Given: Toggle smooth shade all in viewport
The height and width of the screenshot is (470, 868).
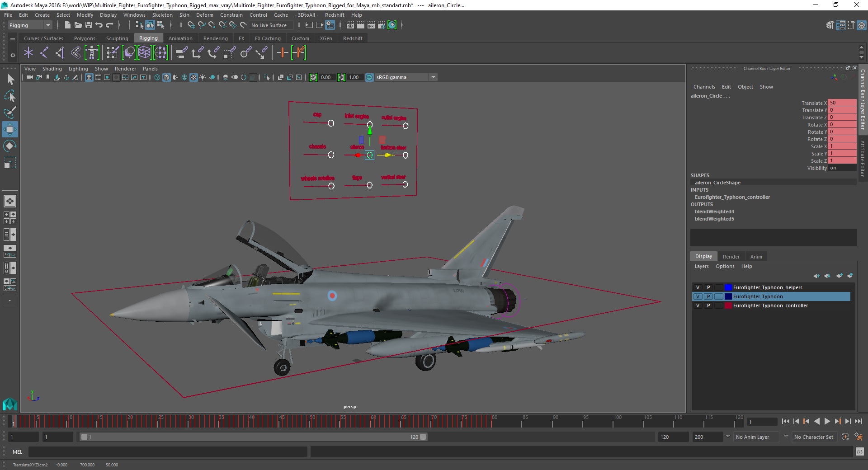Looking at the screenshot, I should tap(166, 77).
